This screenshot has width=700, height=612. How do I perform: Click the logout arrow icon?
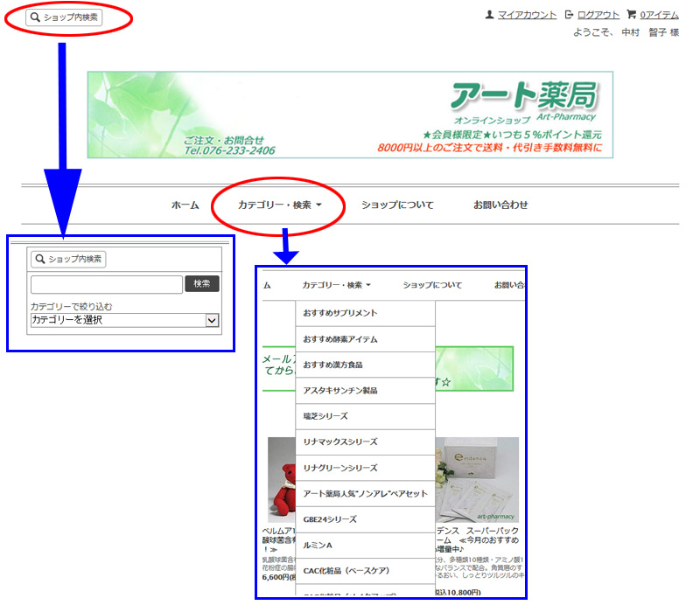click(569, 15)
